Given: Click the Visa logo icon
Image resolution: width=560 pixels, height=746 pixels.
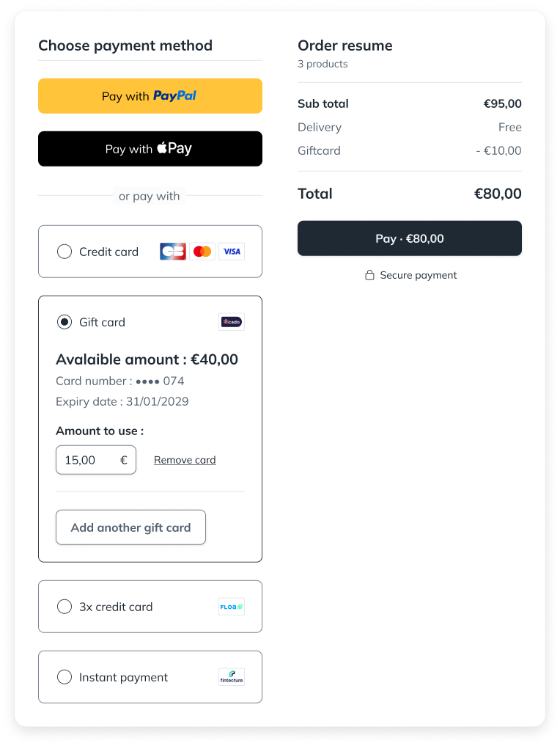Looking at the screenshot, I should pos(232,252).
